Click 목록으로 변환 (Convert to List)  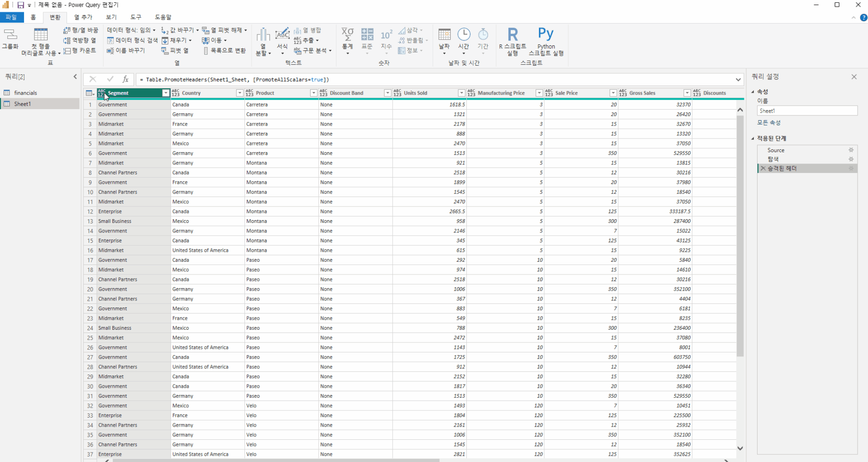pyautogui.click(x=224, y=51)
